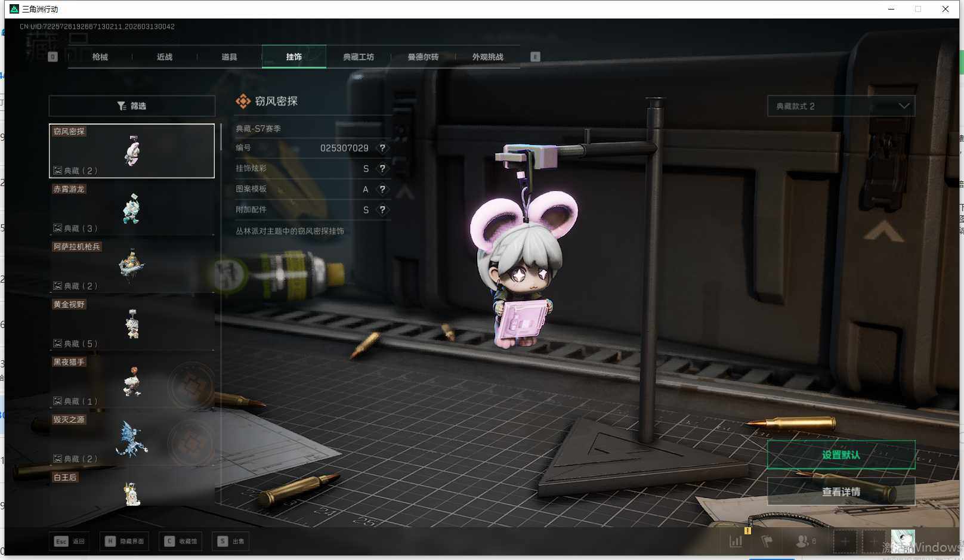Click the Q previous-tab key icon
The image size is (964, 560).
[52, 57]
